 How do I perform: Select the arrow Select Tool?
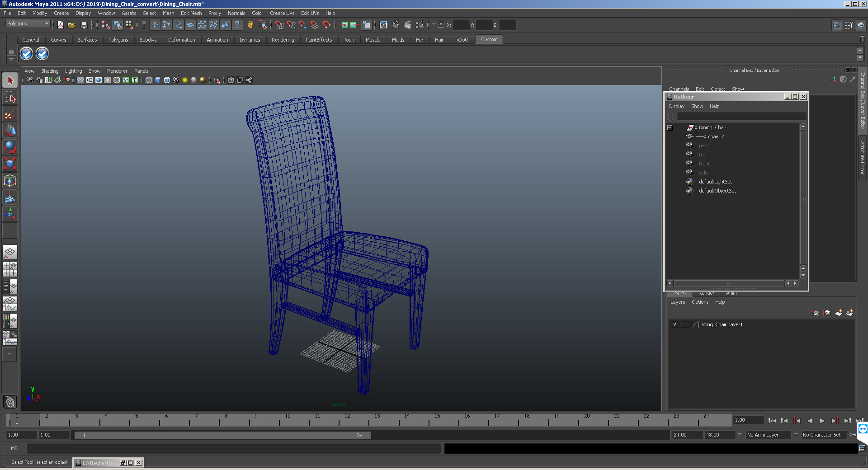[10, 81]
